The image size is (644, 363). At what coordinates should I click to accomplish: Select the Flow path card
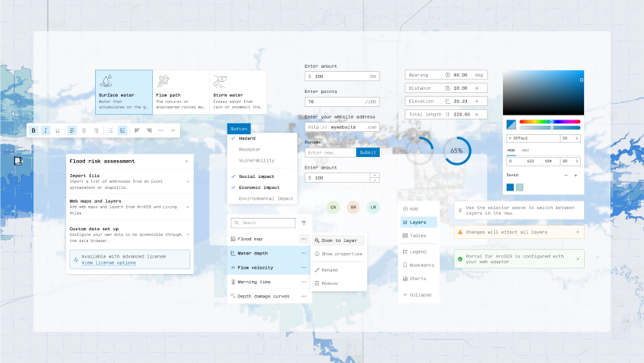181,91
